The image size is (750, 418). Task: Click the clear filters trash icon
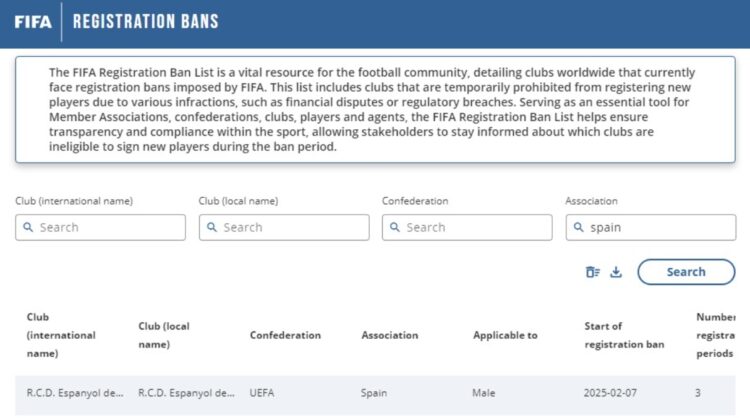coord(592,272)
